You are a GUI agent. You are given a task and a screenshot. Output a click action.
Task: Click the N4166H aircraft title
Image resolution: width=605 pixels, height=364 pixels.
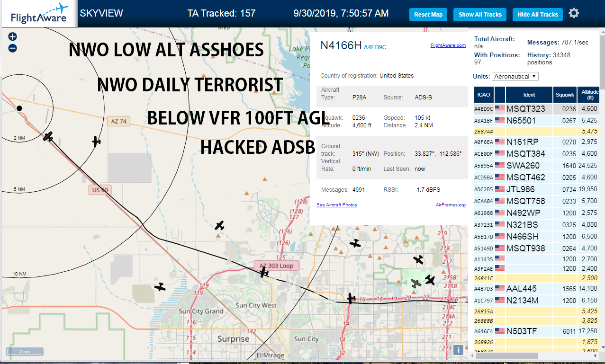(x=341, y=45)
